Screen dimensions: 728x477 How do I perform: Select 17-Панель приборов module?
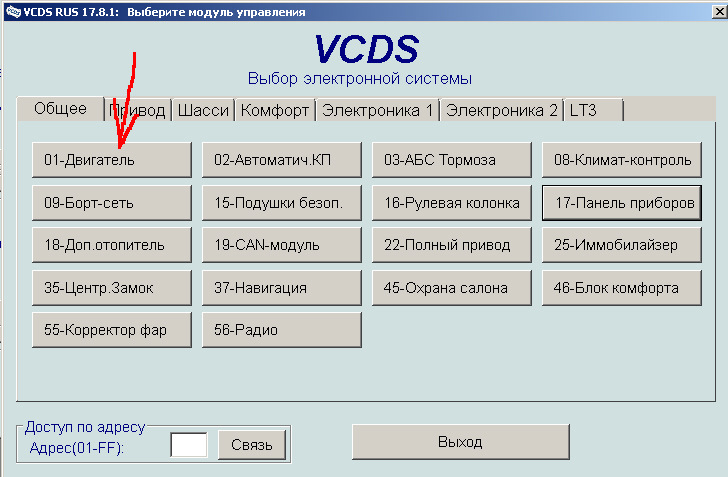pyautogui.click(x=622, y=203)
